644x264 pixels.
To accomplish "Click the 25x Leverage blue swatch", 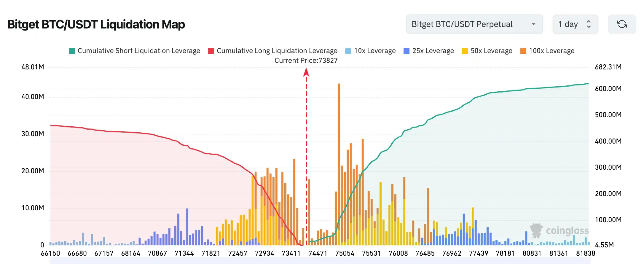I will [x=407, y=51].
